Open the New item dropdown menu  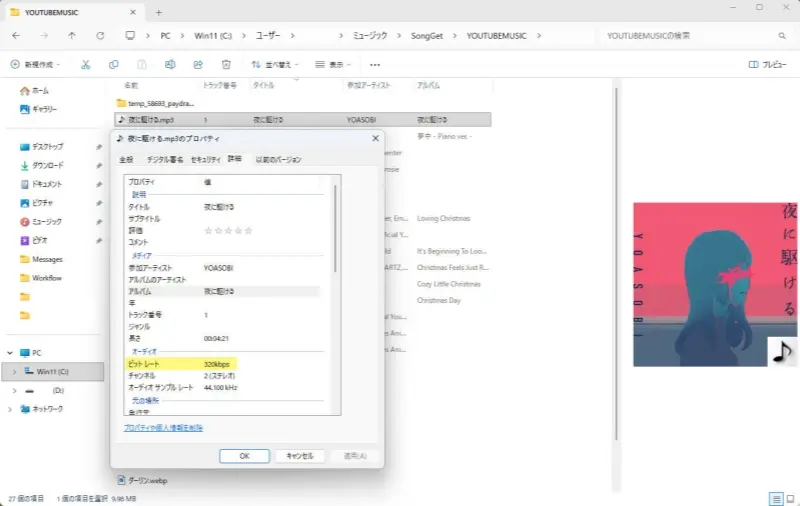coord(35,64)
